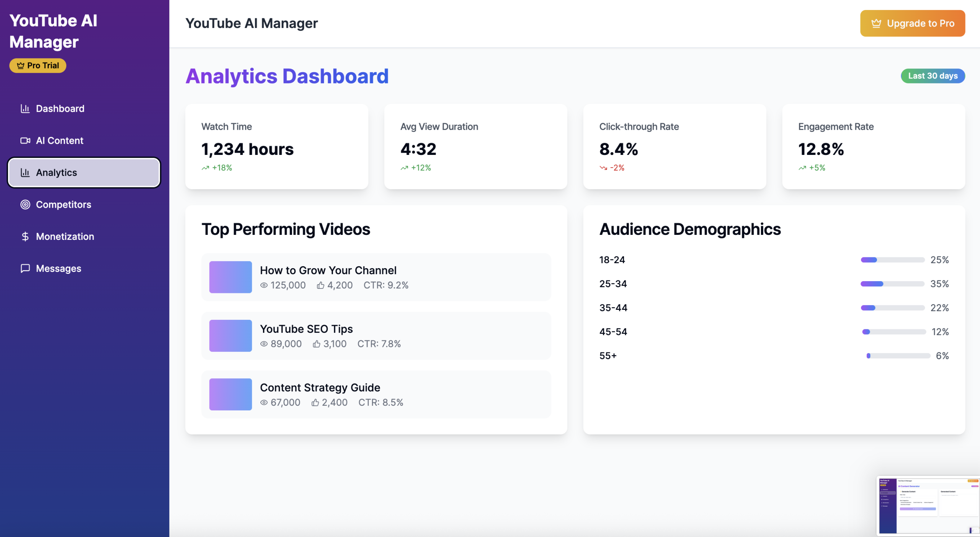
Task: Click the Competitors target icon
Action: point(25,205)
